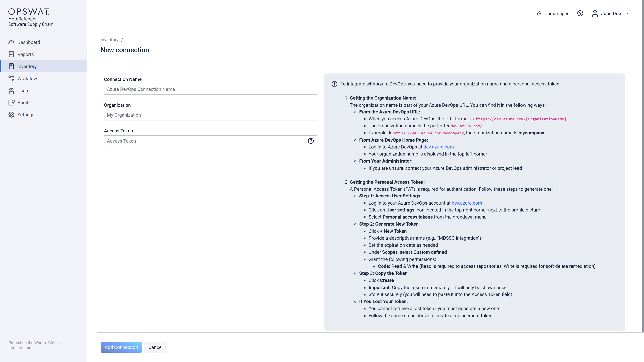The width and height of the screenshot is (644, 362).
Task: Click the Users people icon
Action: point(11,91)
